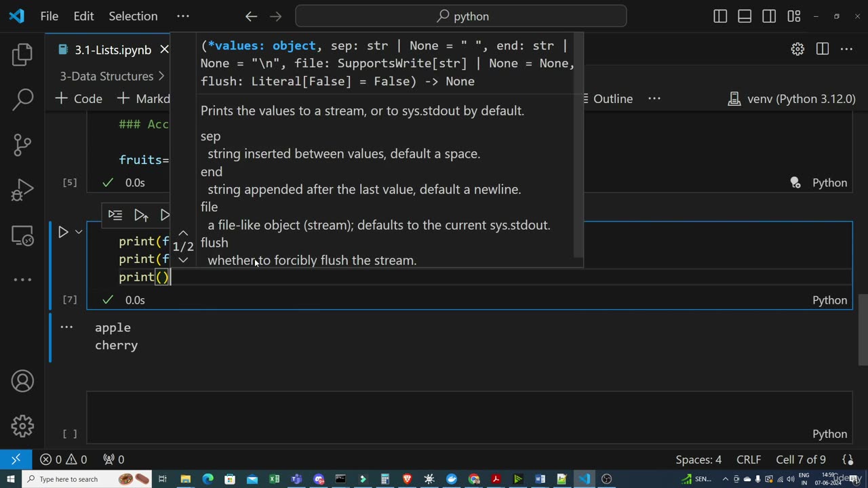Viewport: 868px width, 488px height.
Task: Click the cherry output text
Action: click(116, 345)
